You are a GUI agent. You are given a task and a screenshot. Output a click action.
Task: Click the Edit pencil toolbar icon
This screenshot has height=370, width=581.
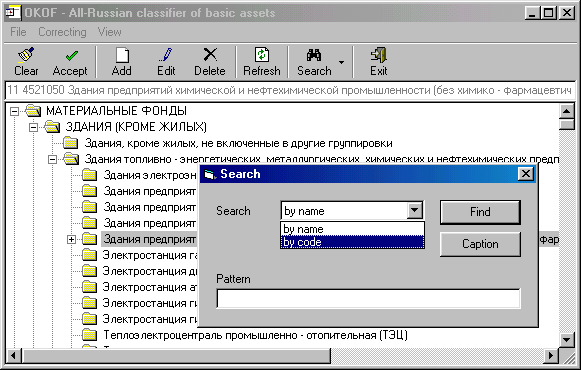(x=166, y=54)
